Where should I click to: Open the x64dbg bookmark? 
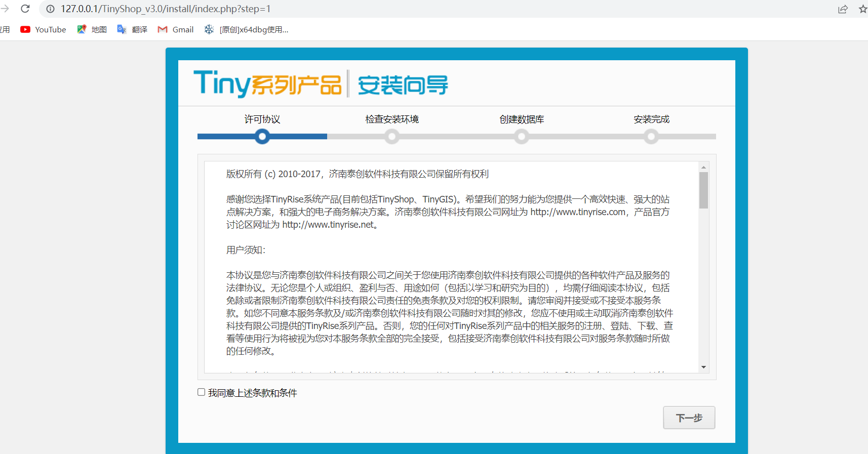click(x=247, y=30)
